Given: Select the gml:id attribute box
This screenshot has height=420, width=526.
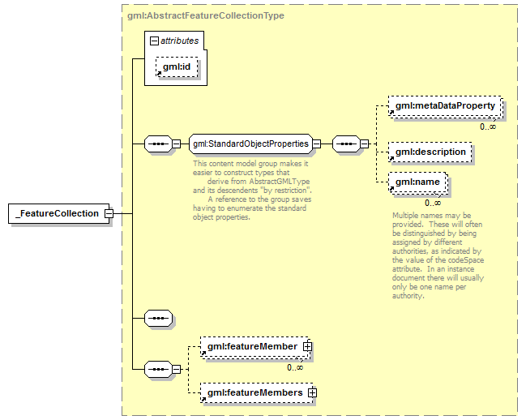Looking at the screenshot, I should click(176, 66).
